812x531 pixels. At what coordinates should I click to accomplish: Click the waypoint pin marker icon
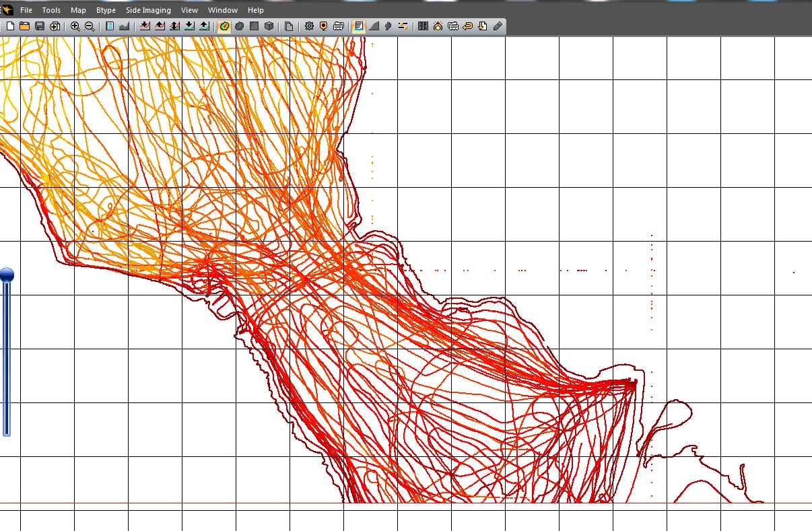324,26
